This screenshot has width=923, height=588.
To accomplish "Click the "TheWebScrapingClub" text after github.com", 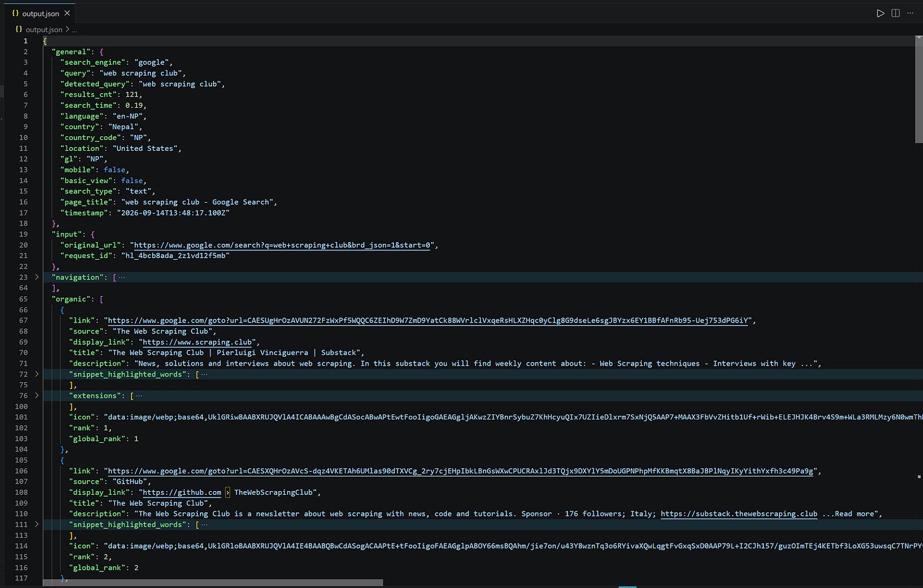I will 274,492.
